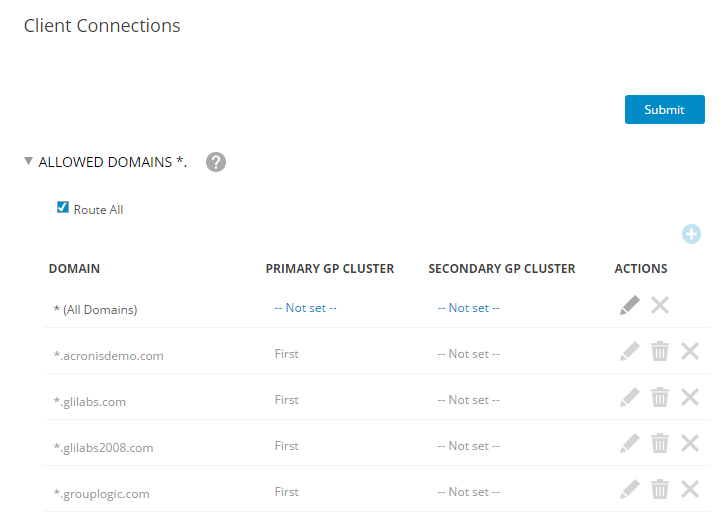Click the Domain column header

click(x=74, y=268)
